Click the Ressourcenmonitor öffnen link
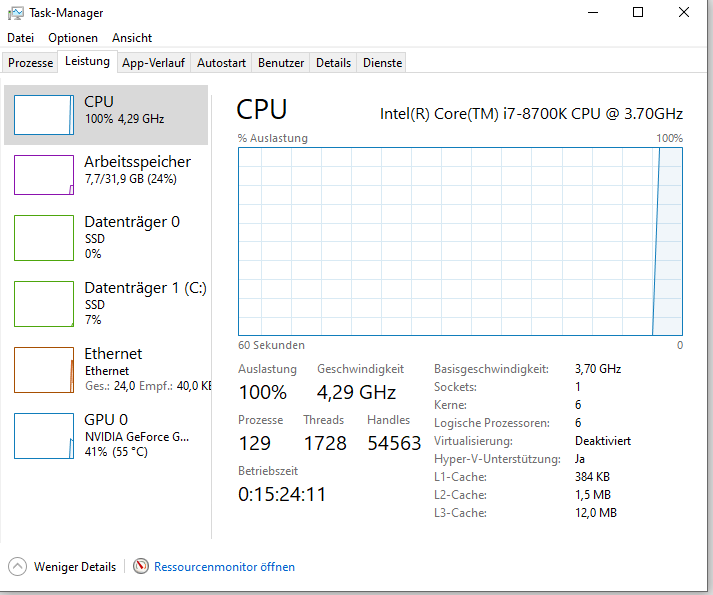 click(224, 567)
